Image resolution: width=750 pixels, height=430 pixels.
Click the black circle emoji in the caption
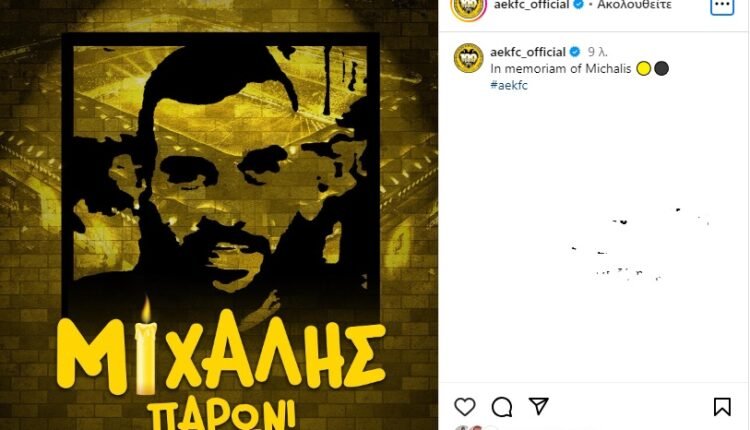pos(661,69)
